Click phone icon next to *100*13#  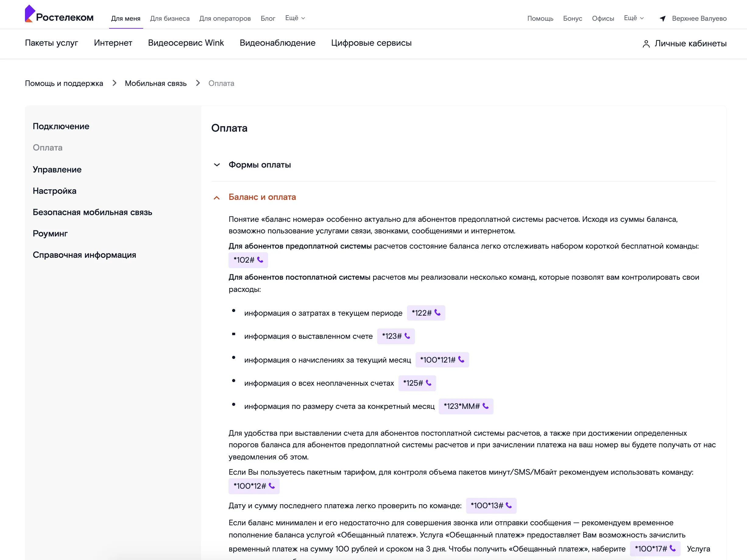(509, 506)
